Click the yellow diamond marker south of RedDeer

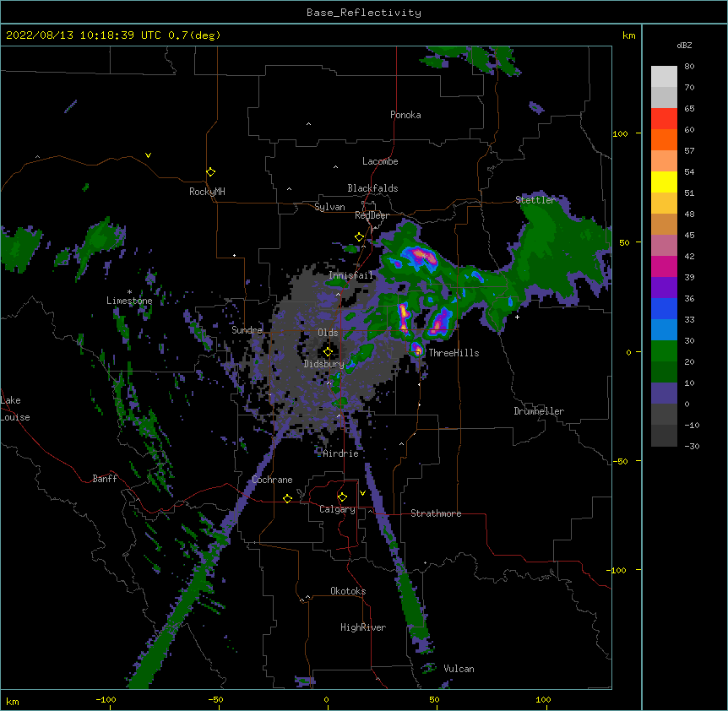click(360, 237)
